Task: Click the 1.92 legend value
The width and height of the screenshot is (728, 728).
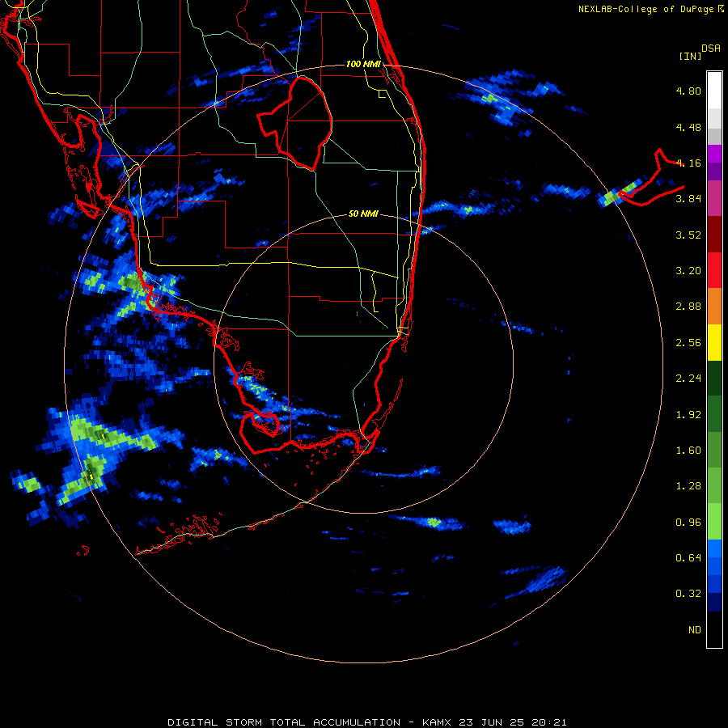Action: click(x=688, y=415)
